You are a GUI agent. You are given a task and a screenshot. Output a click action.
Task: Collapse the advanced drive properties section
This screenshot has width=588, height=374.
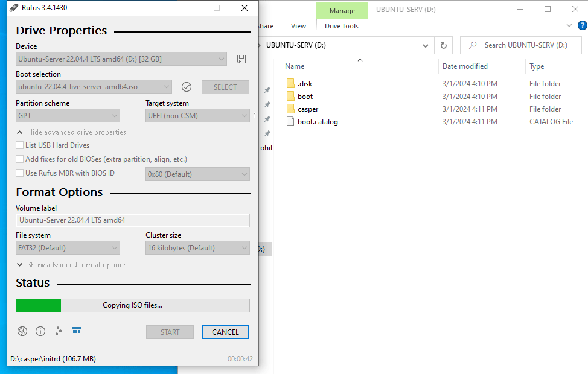19,132
